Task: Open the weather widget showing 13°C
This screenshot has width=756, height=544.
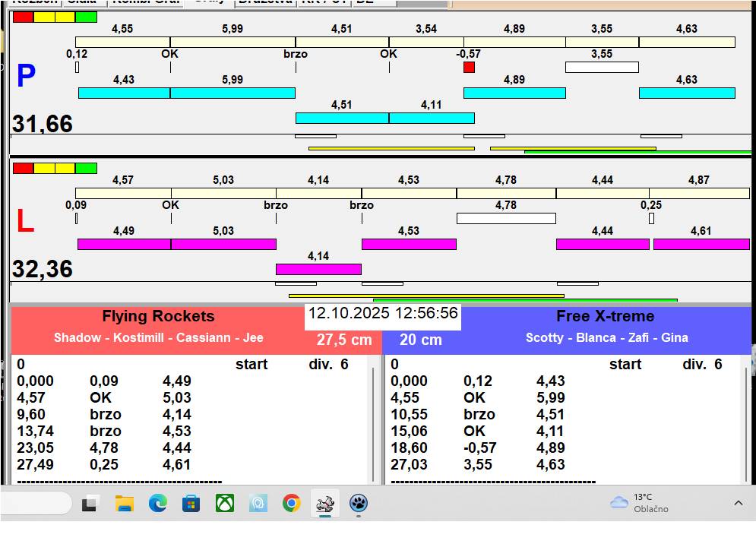Action: 640,503
